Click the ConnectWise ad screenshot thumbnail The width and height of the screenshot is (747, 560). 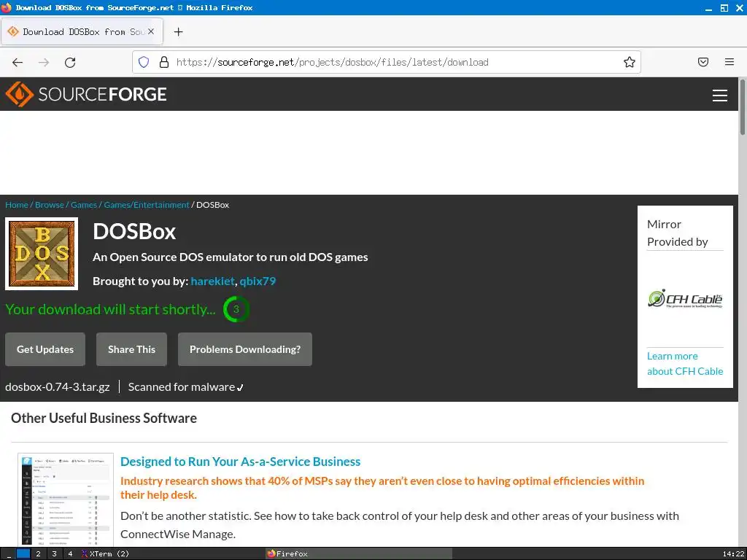(66, 499)
